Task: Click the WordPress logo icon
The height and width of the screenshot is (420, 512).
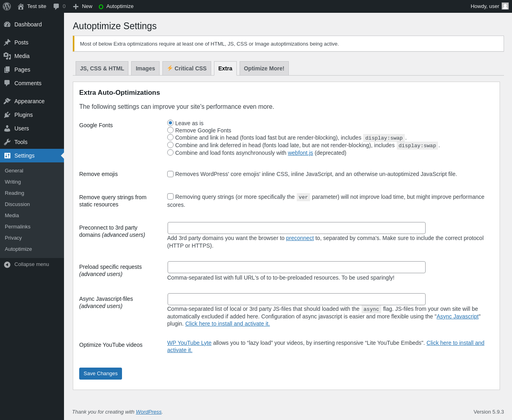Action: pos(7,6)
